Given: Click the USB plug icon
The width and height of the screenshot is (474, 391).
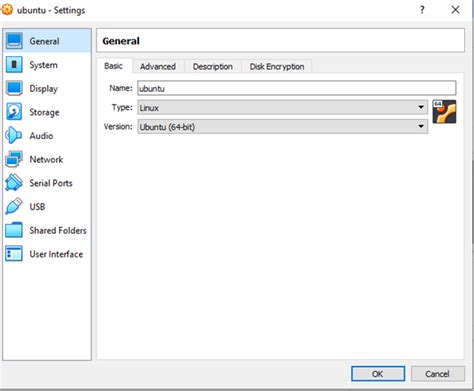Looking at the screenshot, I should point(14,206).
